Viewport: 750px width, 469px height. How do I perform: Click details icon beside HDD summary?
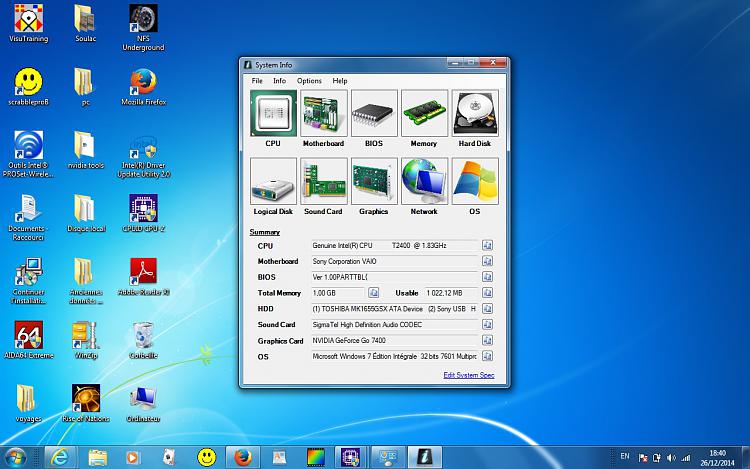coord(487,308)
